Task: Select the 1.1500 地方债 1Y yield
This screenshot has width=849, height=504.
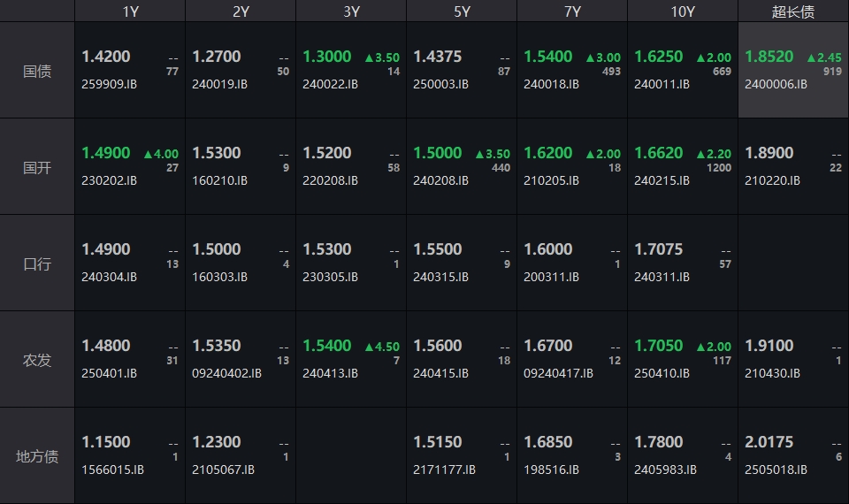Action: pyautogui.click(x=105, y=442)
